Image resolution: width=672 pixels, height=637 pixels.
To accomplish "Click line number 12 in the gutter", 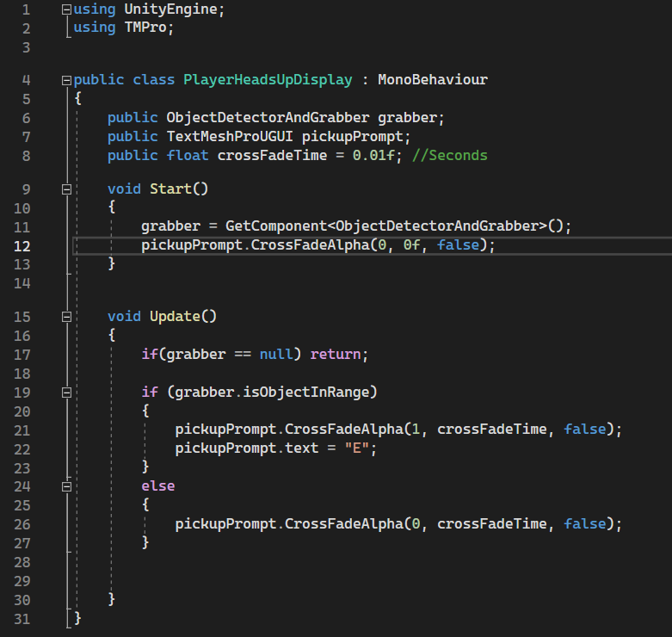I will coord(22,246).
